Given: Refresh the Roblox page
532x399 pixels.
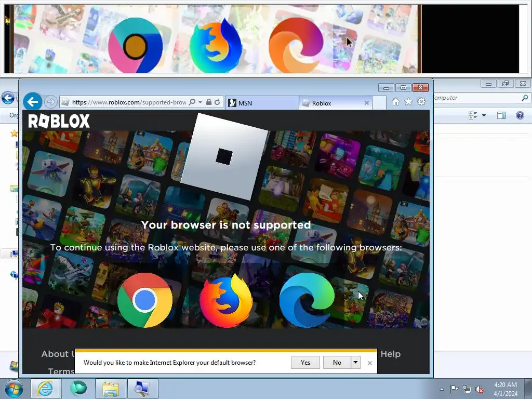Looking at the screenshot, I should 217,102.
